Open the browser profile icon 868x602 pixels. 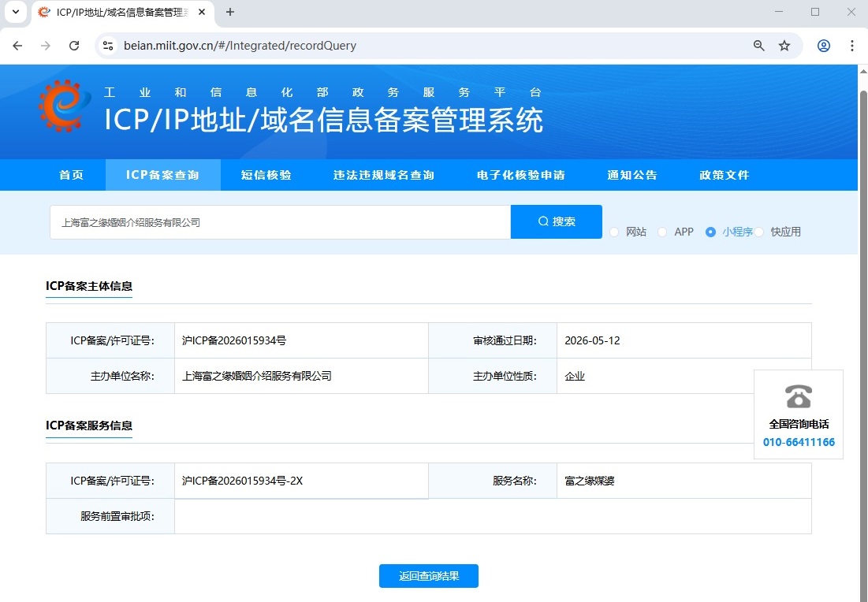[824, 46]
